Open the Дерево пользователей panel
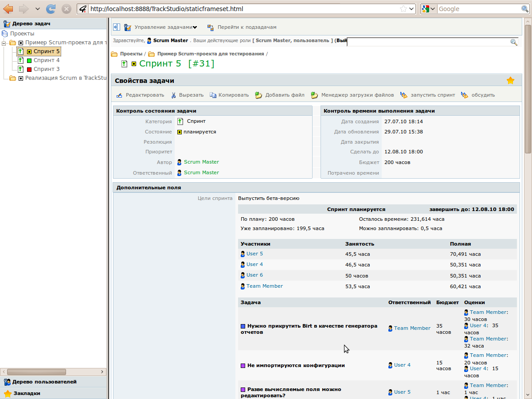The height and width of the screenshot is (399, 532). point(44,382)
